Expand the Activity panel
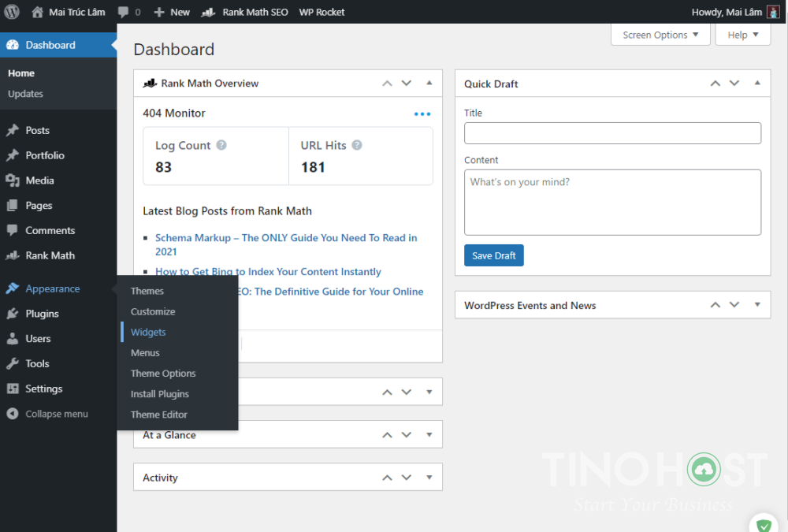788x532 pixels. [x=429, y=478]
